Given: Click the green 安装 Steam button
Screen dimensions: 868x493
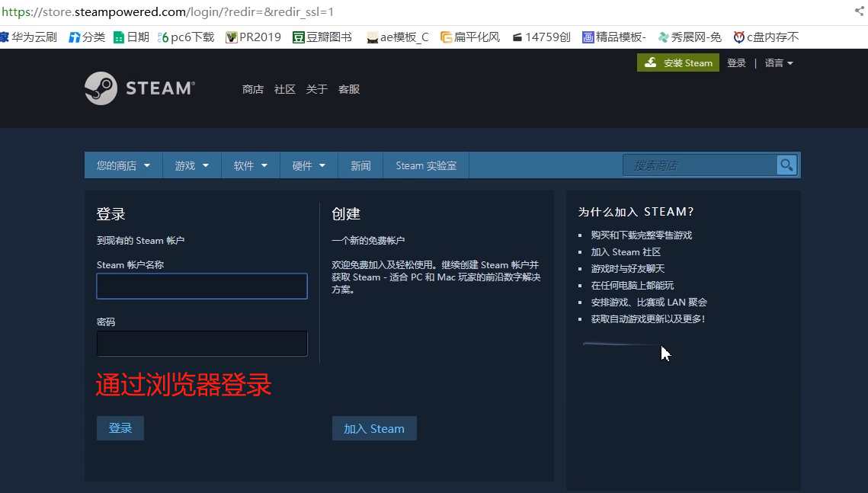Looking at the screenshot, I should pos(677,62).
